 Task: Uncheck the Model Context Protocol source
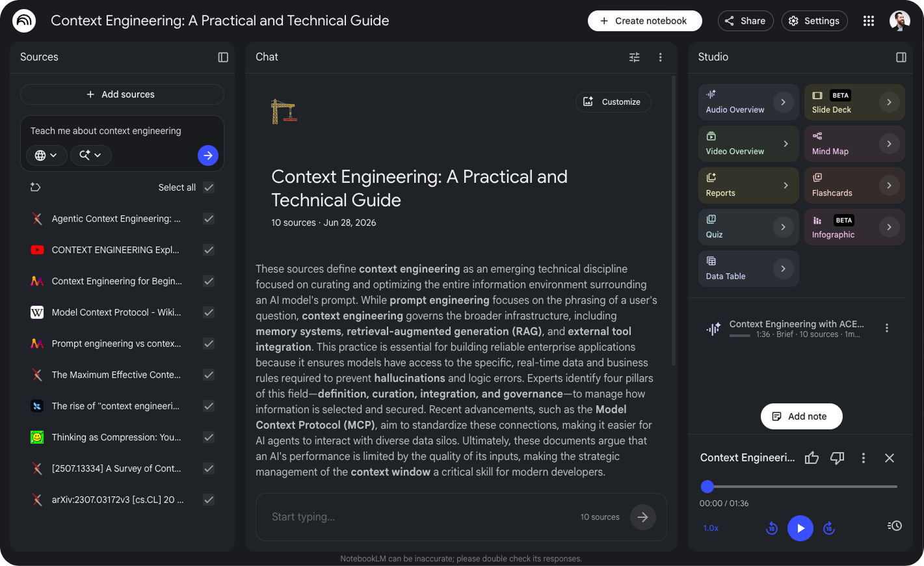(x=209, y=312)
